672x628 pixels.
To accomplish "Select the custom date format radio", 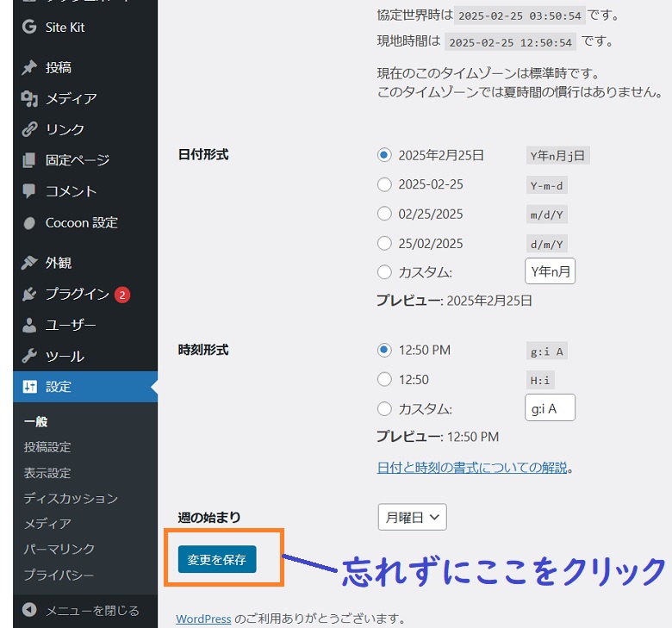I will pos(384,271).
